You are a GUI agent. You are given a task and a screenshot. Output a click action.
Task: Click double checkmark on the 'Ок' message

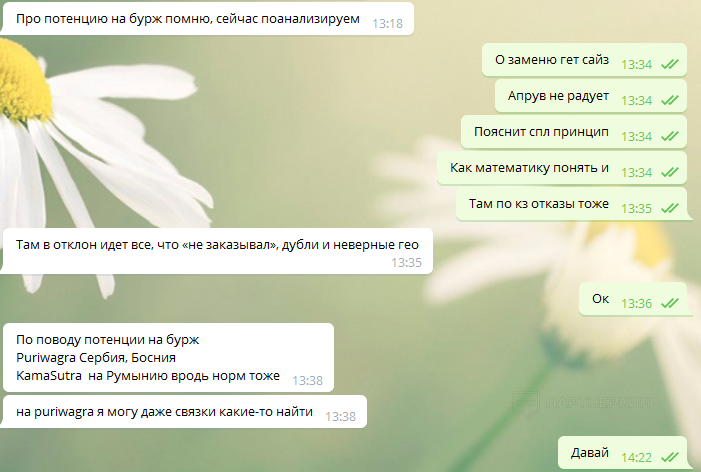click(x=670, y=303)
